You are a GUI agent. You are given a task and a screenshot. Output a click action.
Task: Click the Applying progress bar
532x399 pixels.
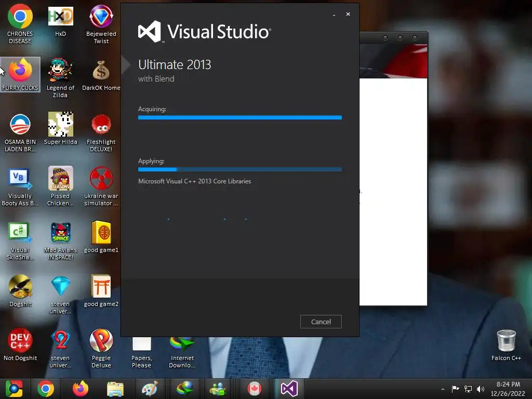tap(240, 169)
